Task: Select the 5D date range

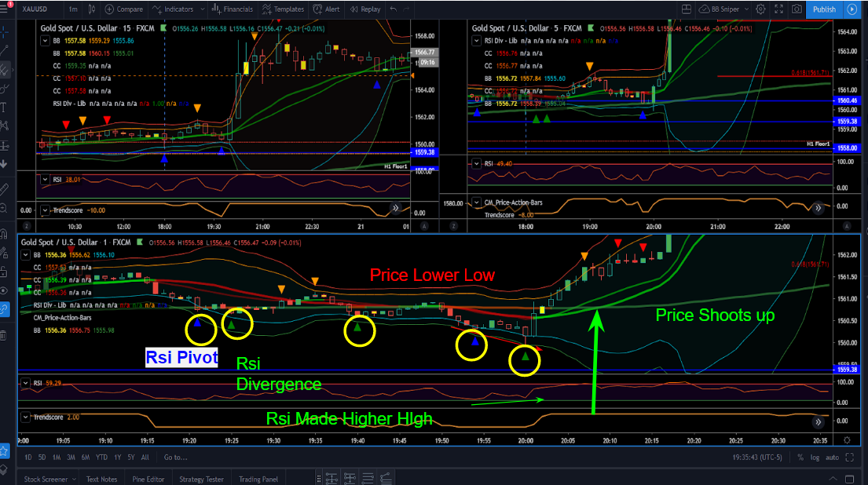Action: click(x=42, y=458)
